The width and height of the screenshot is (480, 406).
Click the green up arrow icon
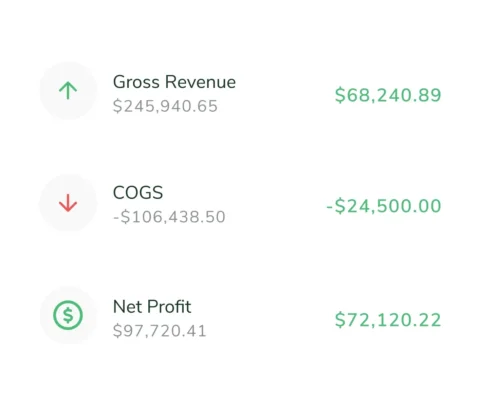(x=68, y=91)
